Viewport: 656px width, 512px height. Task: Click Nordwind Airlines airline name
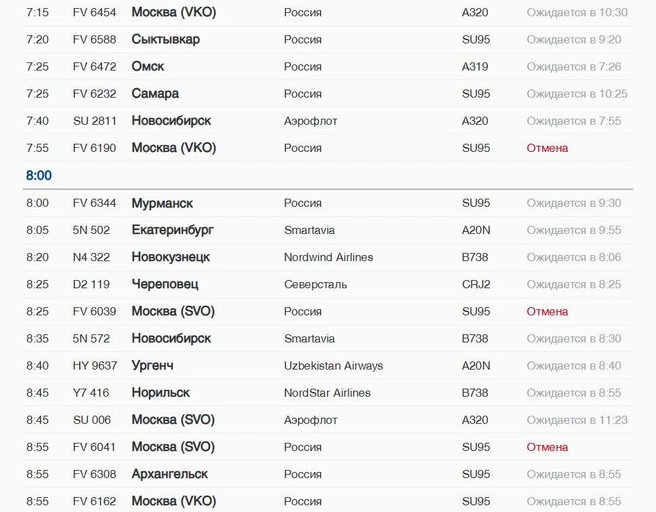point(328,257)
